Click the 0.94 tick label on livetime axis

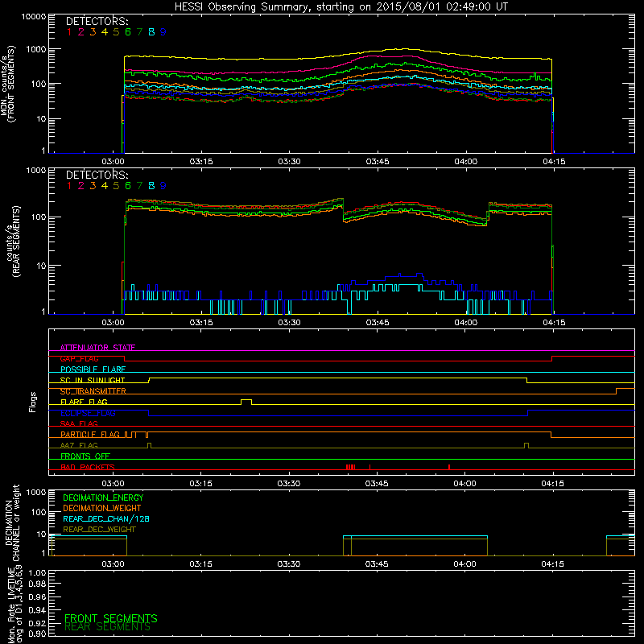point(37,609)
